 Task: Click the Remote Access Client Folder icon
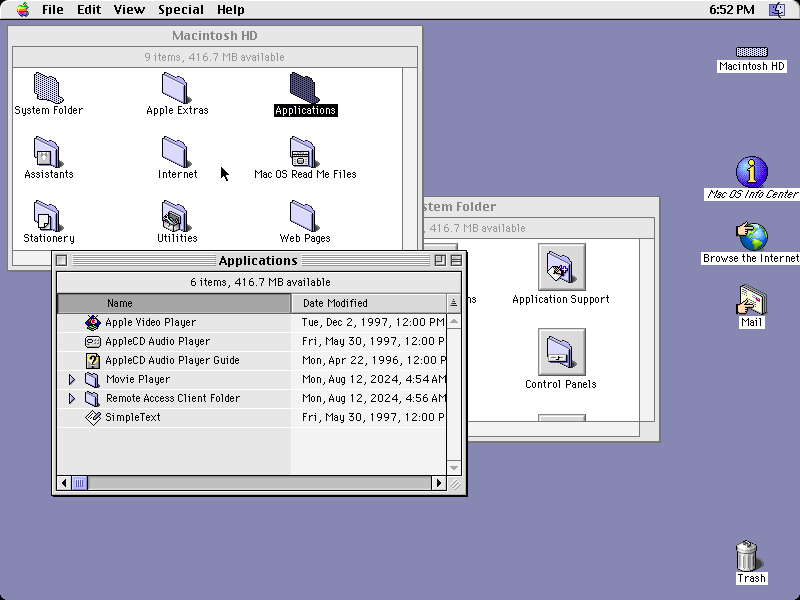pos(92,398)
